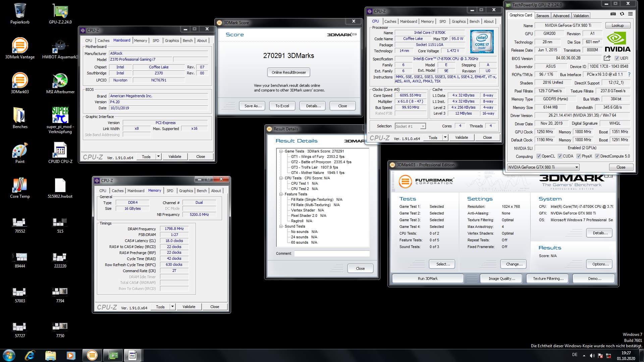644x362 pixels.
Task: Click Texture Filtering... button in 3DMark03
Action: 548,279
